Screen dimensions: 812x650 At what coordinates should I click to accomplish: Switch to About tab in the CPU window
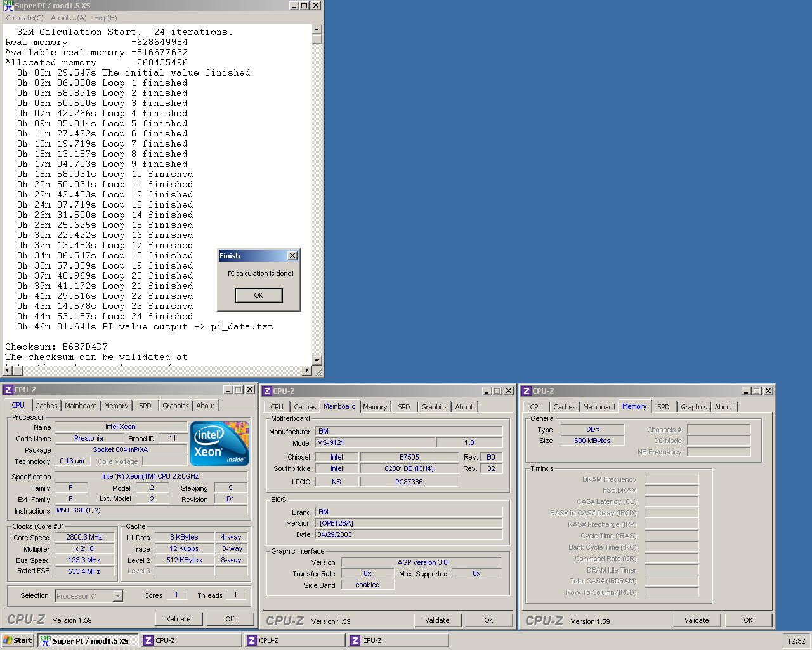206,406
